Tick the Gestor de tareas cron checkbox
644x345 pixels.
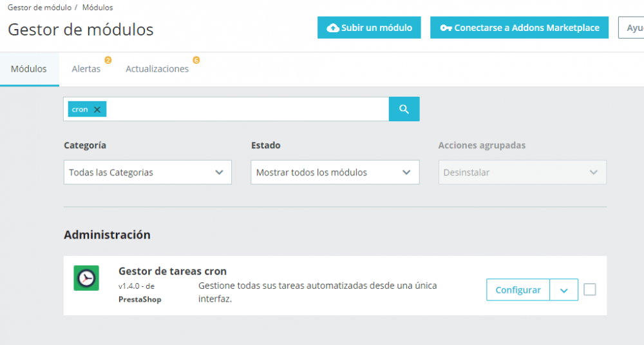pos(590,290)
